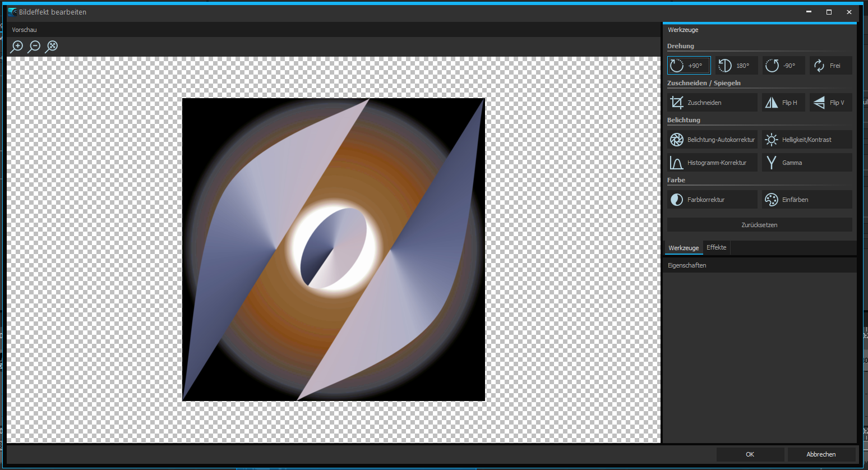The width and height of the screenshot is (868, 470).
Task: Switch to the Effekte tab
Action: (716, 247)
